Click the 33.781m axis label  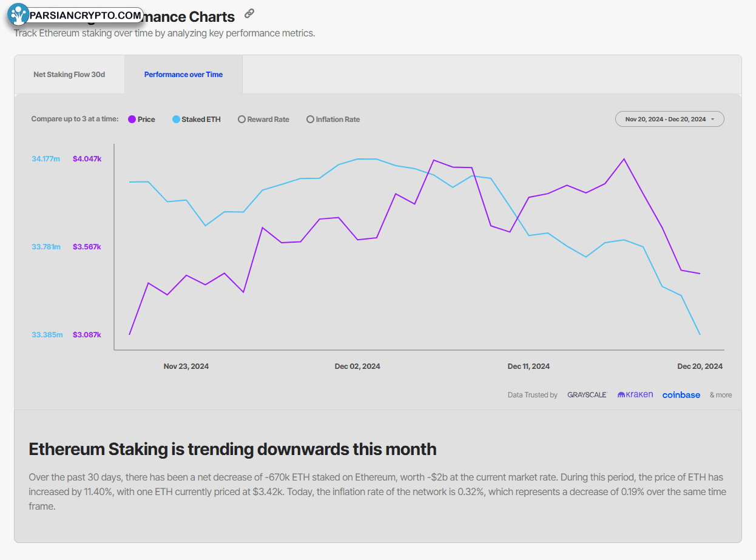coord(46,247)
